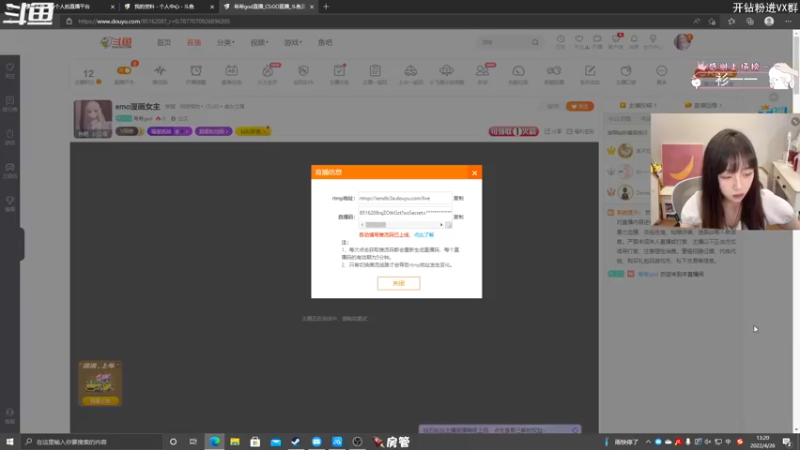800x450 pixels.
Task: Open the follow heart icon in header
Action: coord(579,41)
